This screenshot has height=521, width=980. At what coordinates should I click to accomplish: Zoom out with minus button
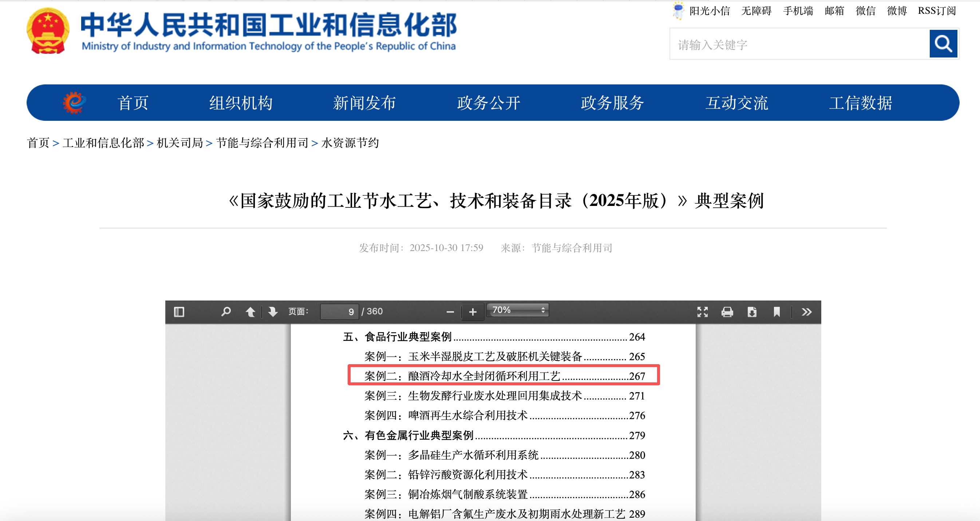(x=450, y=312)
